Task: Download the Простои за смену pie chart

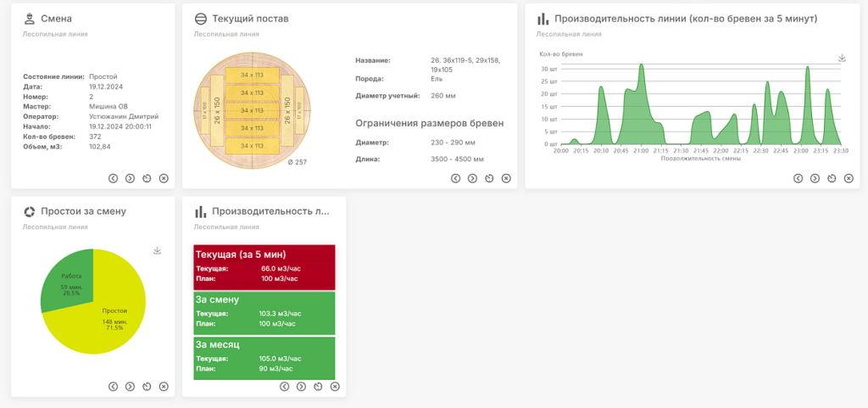Action: [x=157, y=251]
